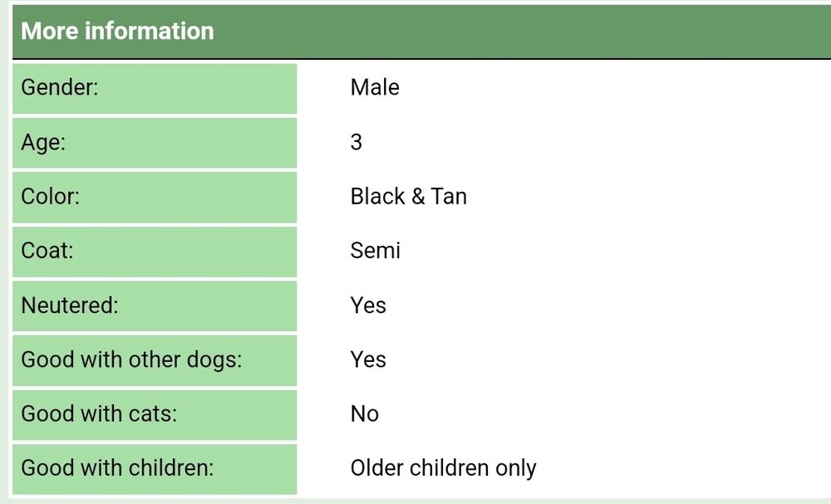831x504 pixels.
Task: Click the word Tan in color value
Action: 449,197
